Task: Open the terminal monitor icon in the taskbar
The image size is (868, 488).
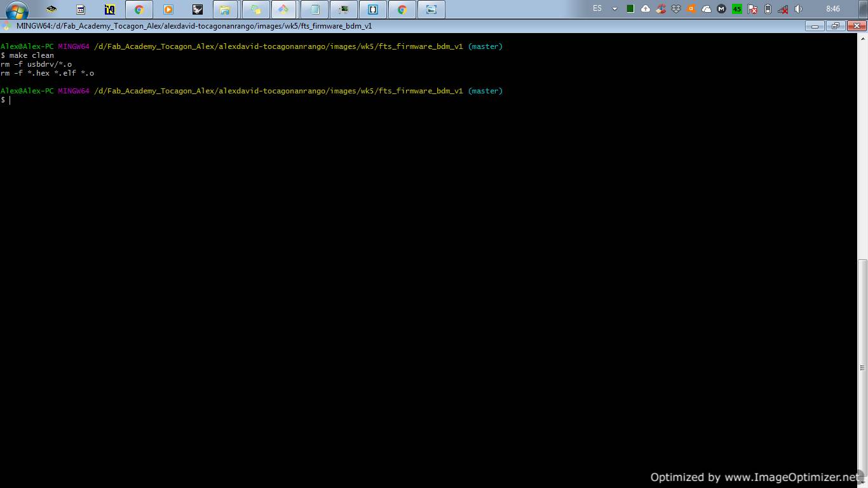Action: click(x=344, y=10)
